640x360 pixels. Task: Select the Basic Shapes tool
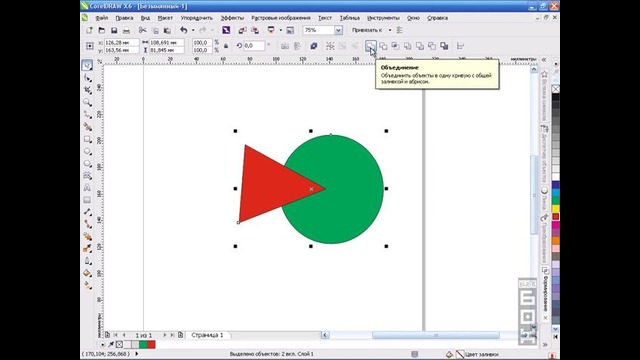87,176
